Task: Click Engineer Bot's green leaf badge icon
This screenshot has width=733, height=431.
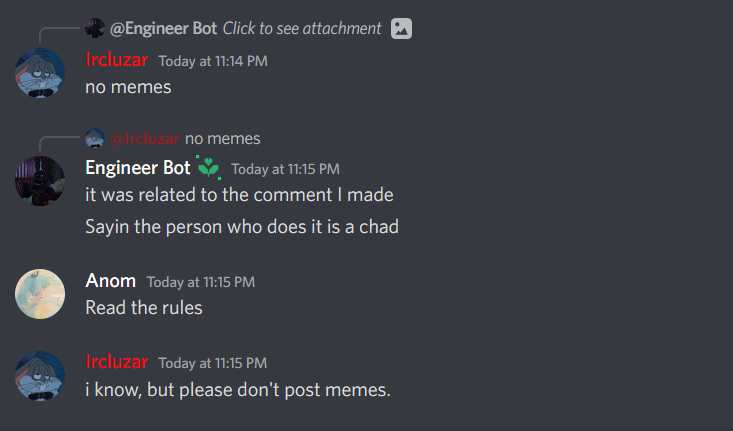Action: [208, 167]
